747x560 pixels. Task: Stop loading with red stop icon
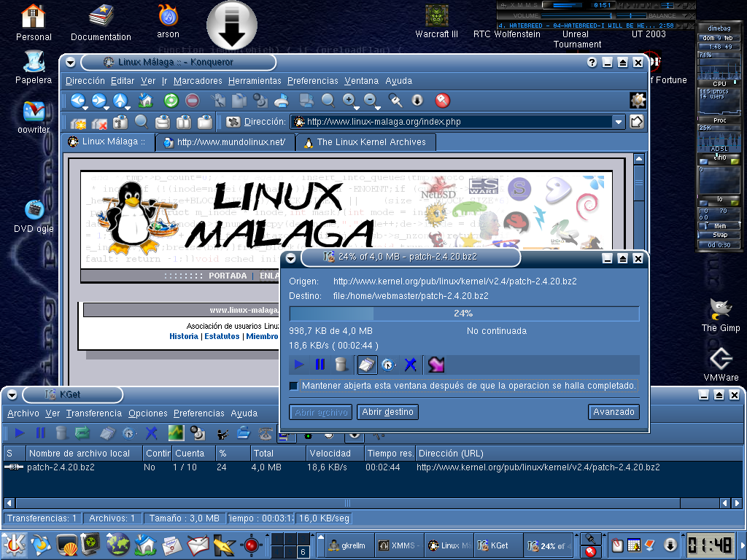tap(192, 101)
